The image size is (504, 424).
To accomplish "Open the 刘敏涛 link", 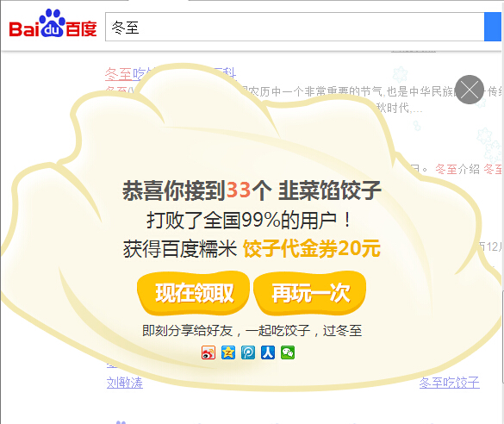I will (x=125, y=383).
